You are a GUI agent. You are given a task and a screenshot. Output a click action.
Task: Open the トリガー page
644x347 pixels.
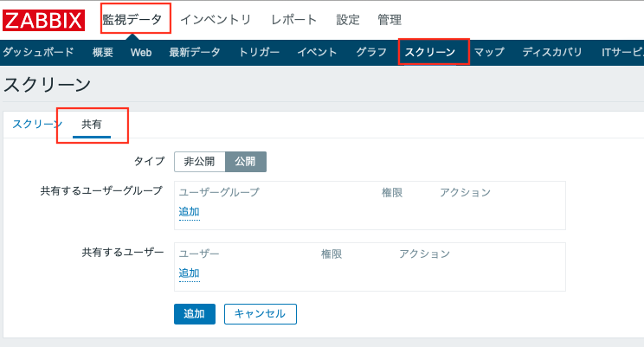(259, 52)
